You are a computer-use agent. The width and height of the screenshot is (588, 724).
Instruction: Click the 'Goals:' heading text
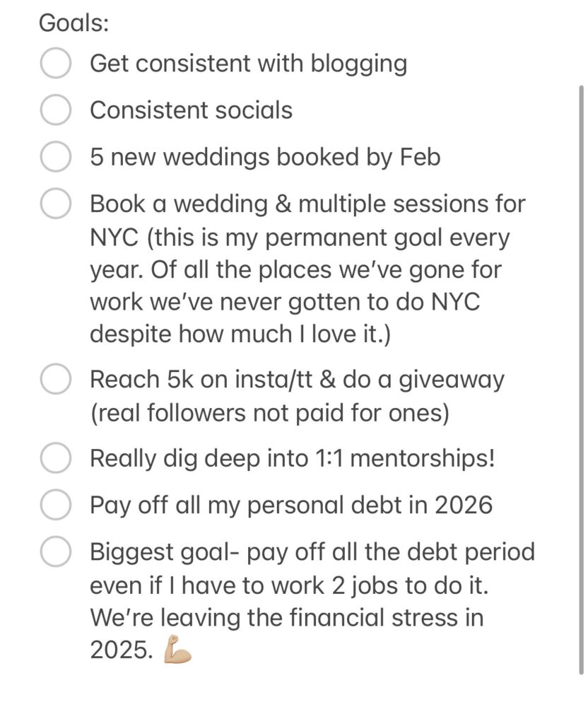[x=73, y=23]
